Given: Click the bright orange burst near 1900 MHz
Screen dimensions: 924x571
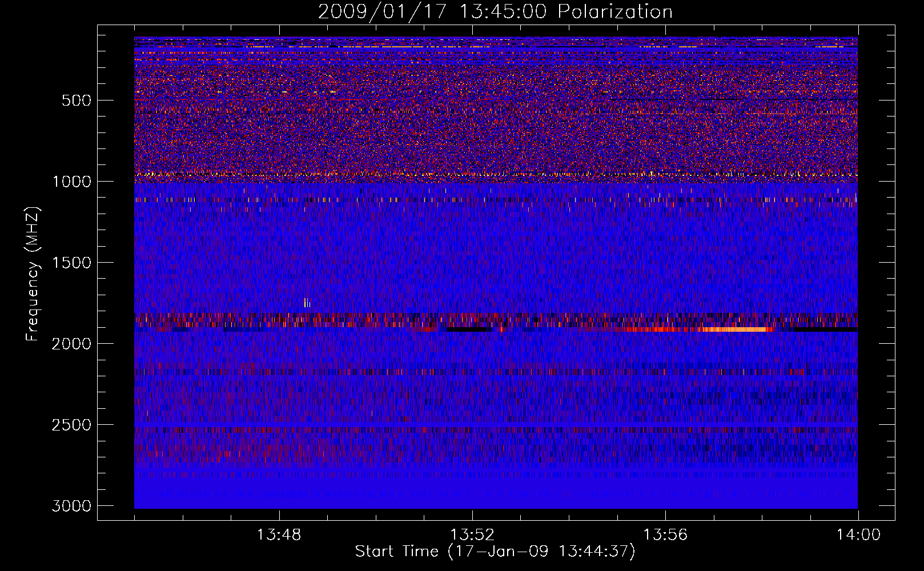Looking at the screenshot, I should pyautogui.click(x=737, y=329).
